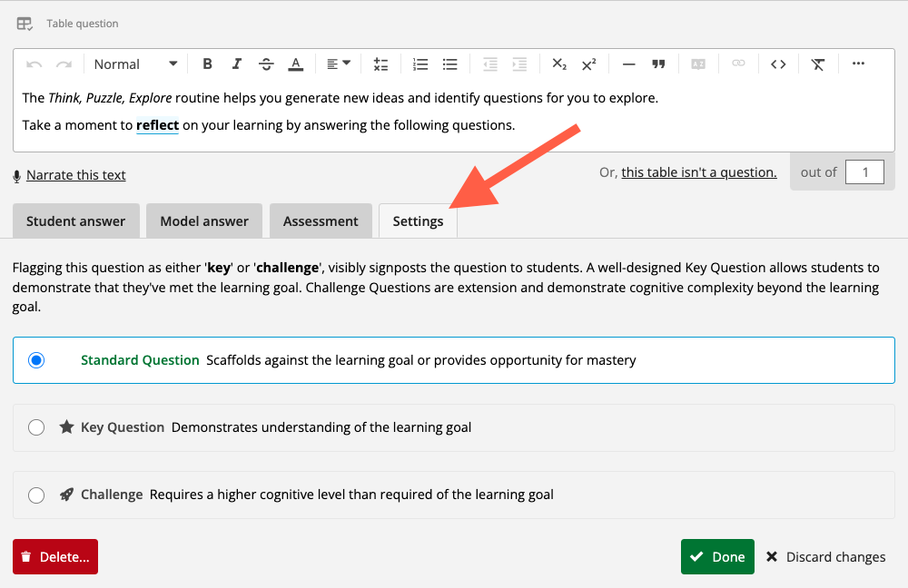Click Narrate this text link

tap(76, 175)
